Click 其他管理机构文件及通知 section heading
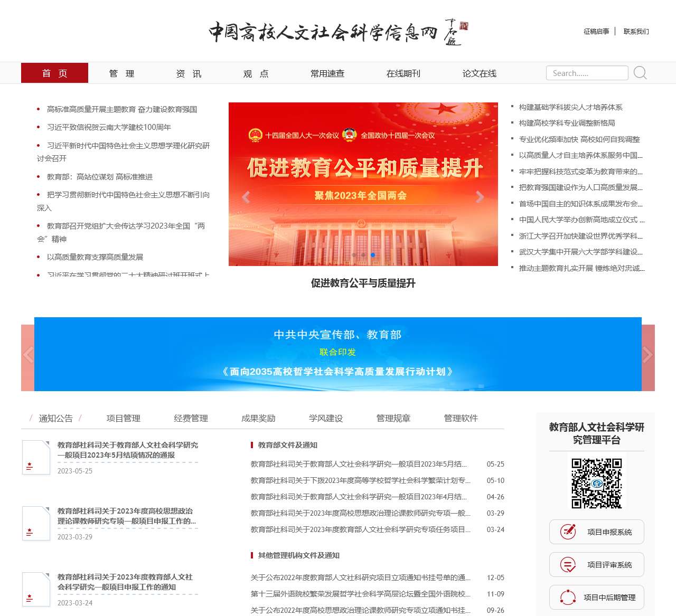The width and height of the screenshot is (676, 616). (299, 555)
